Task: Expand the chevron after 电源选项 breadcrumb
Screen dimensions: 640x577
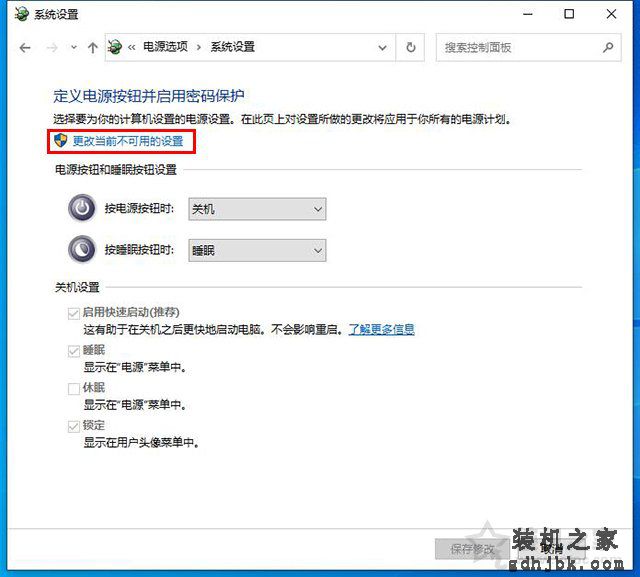Action: pos(199,47)
